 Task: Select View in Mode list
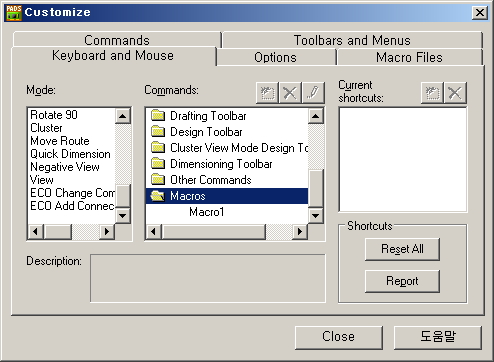pos(42,180)
